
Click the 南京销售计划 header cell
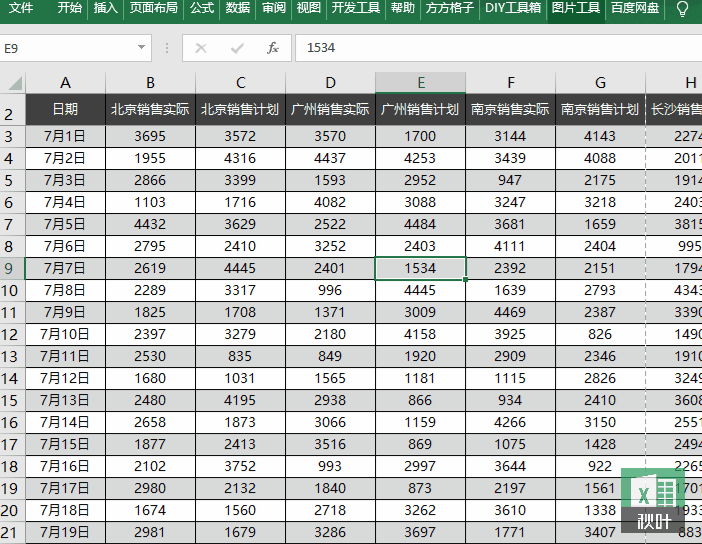point(600,109)
